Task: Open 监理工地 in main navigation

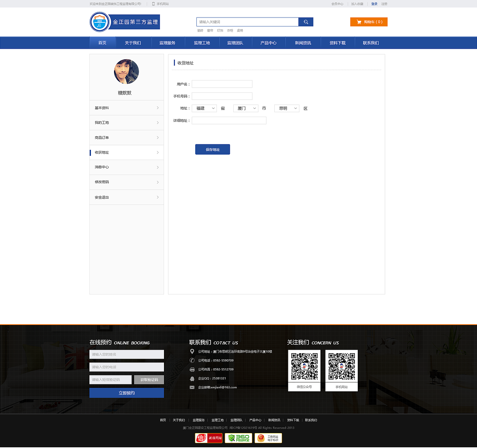Action: click(x=202, y=43)
